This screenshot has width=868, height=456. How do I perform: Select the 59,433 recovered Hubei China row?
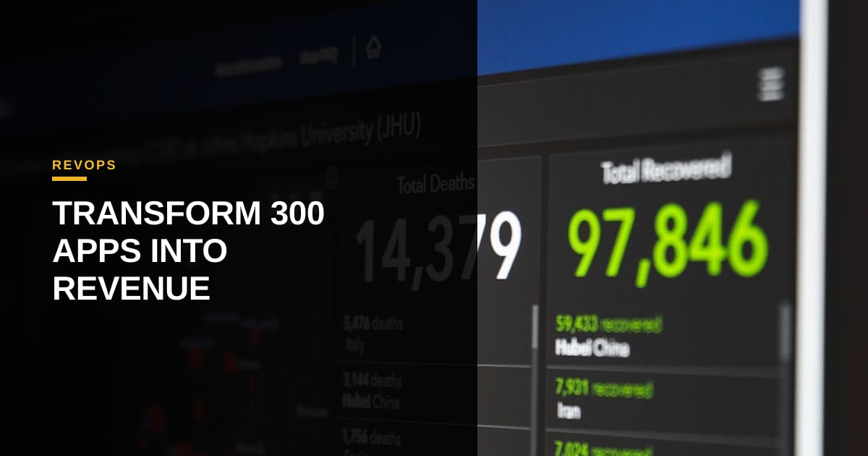pos(667,336)
